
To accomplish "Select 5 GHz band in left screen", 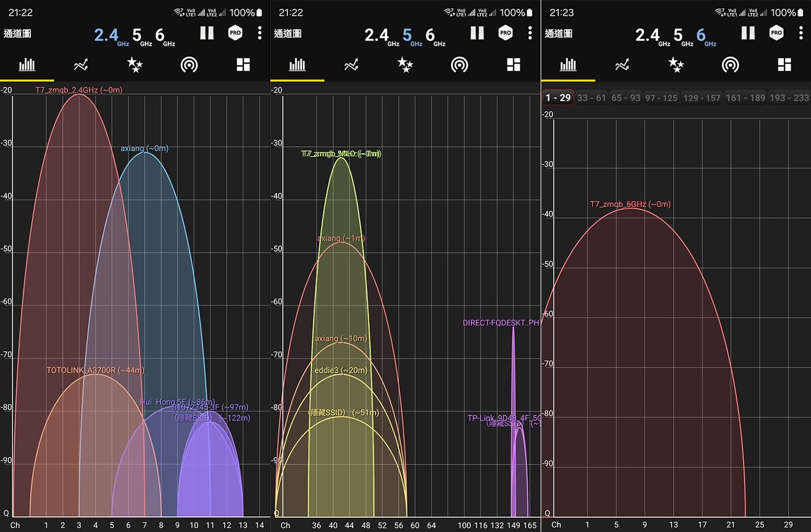I will [x=142, y=36].
